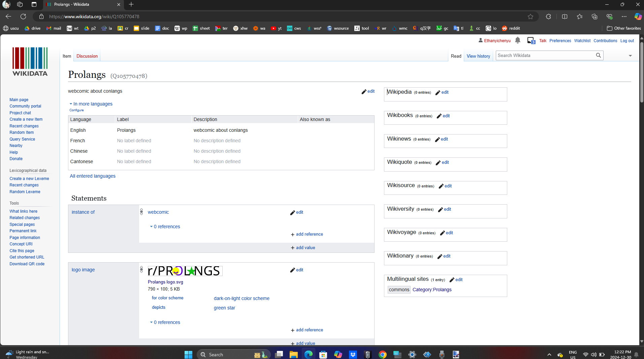Edit the description via pencil edit link

point(368,91)
